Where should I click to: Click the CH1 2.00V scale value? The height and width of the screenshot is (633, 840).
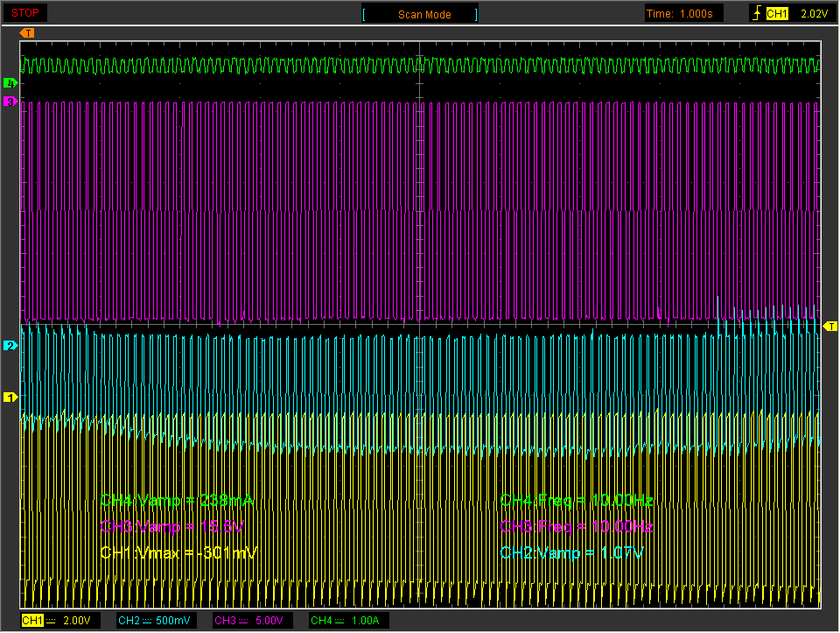(77, 621)
